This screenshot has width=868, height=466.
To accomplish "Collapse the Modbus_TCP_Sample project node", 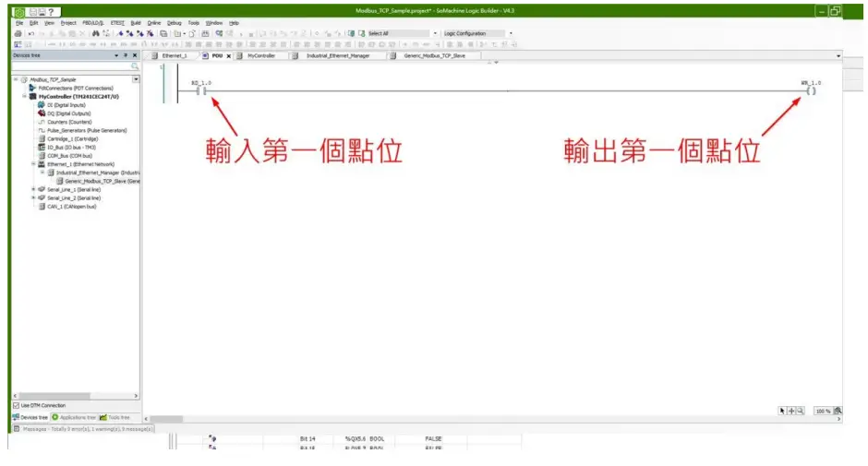I will click(16, 79).
